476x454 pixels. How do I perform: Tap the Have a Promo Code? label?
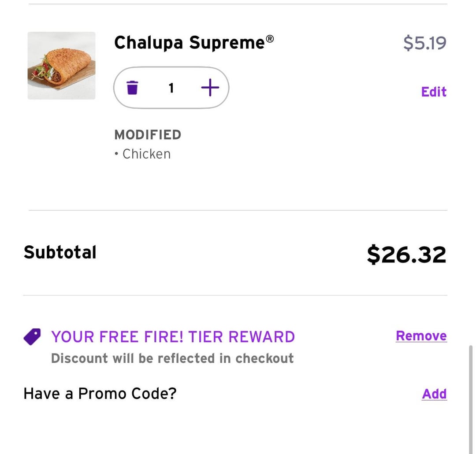pyautogui.click(x=100, y=393)
